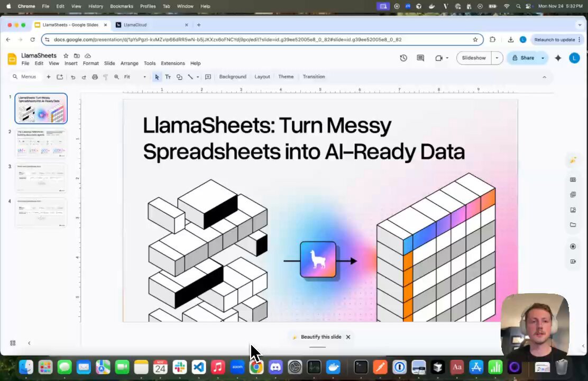Add a comment using toolbar icon
Image resolution: width=588 pixels, height=381 pixels.
coord(208,77)
